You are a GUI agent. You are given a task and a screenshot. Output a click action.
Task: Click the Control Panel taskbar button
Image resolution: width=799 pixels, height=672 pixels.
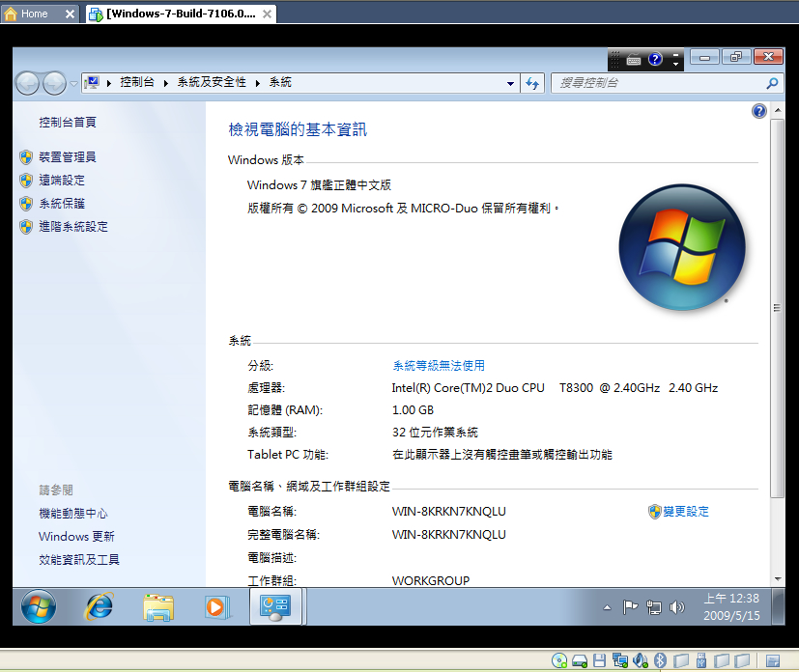pos(275,607)
